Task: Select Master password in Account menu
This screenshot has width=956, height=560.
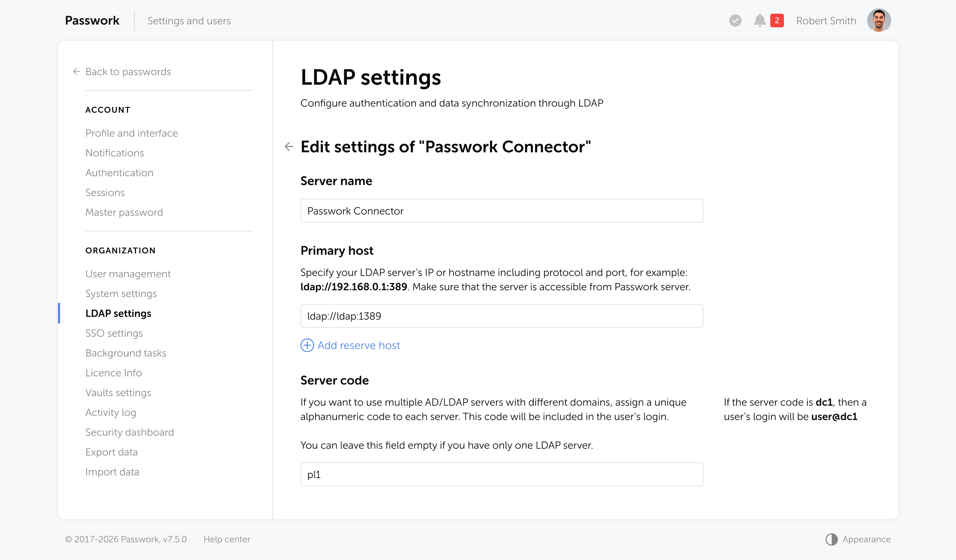Action: point(124,212)
